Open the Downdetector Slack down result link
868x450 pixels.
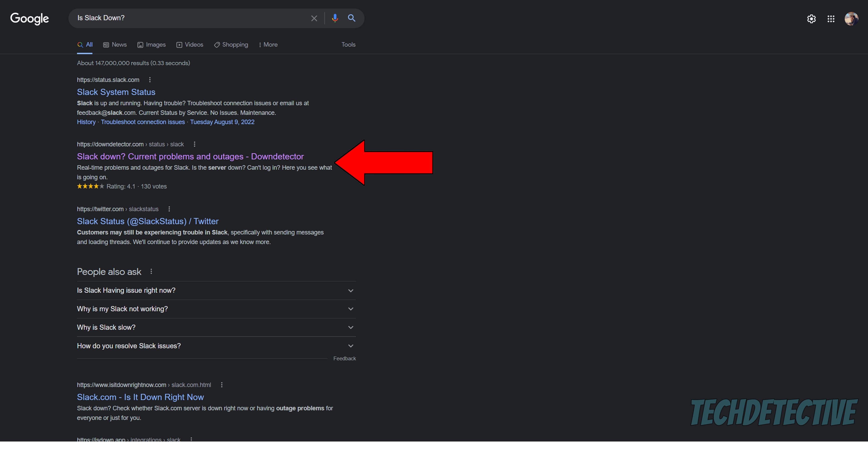click(190, 156)
